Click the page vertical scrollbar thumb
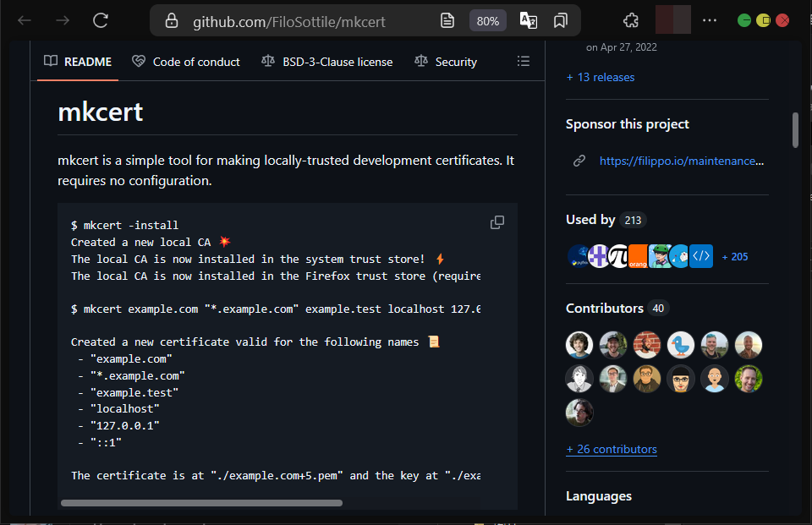Viewport: 812px width, 525px height. 795,130
